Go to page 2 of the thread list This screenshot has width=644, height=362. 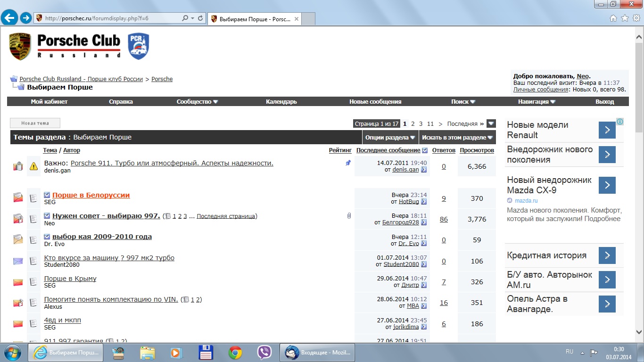point(413,124)
